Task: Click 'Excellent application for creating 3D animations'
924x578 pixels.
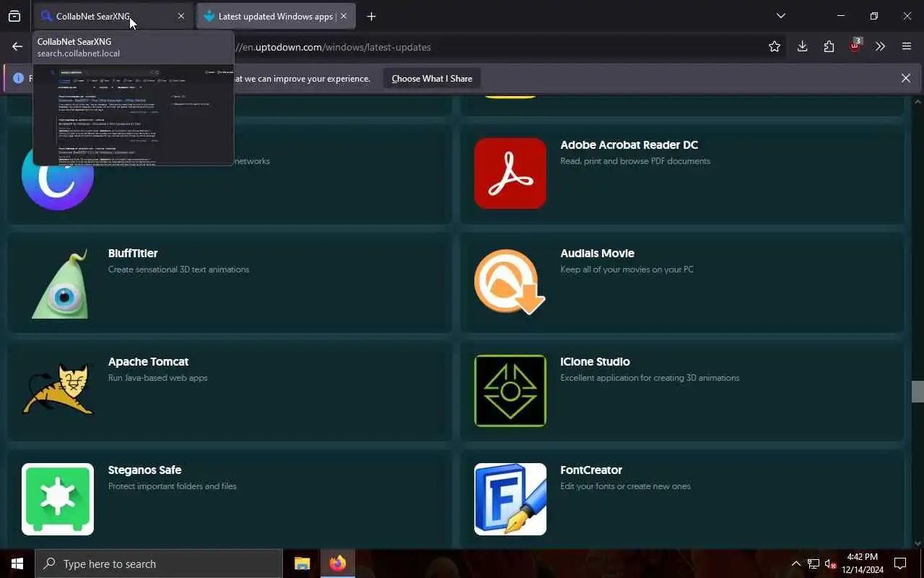Action: coord(650,377)
